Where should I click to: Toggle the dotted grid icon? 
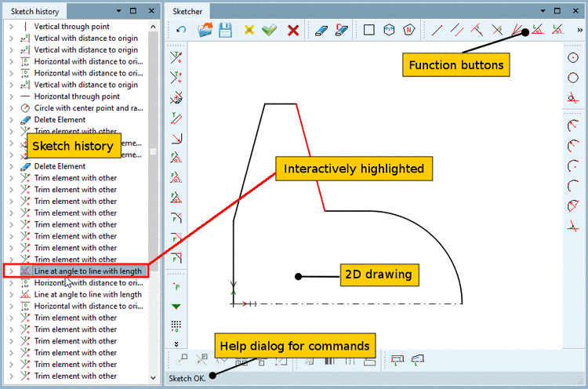(176, 326)
